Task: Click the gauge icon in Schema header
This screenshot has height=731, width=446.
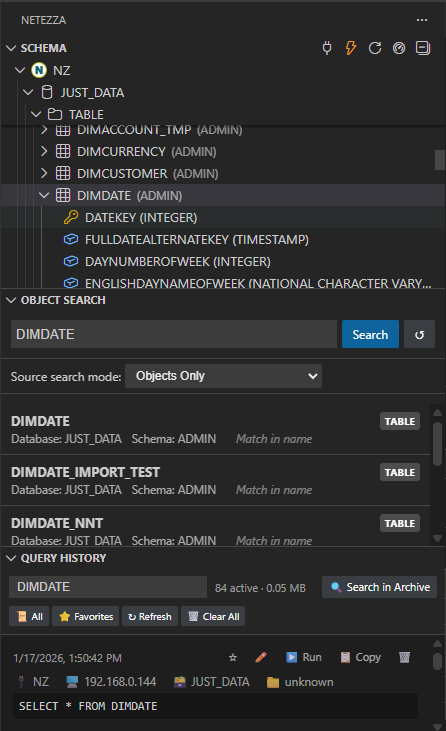Action: coord(399,48)
